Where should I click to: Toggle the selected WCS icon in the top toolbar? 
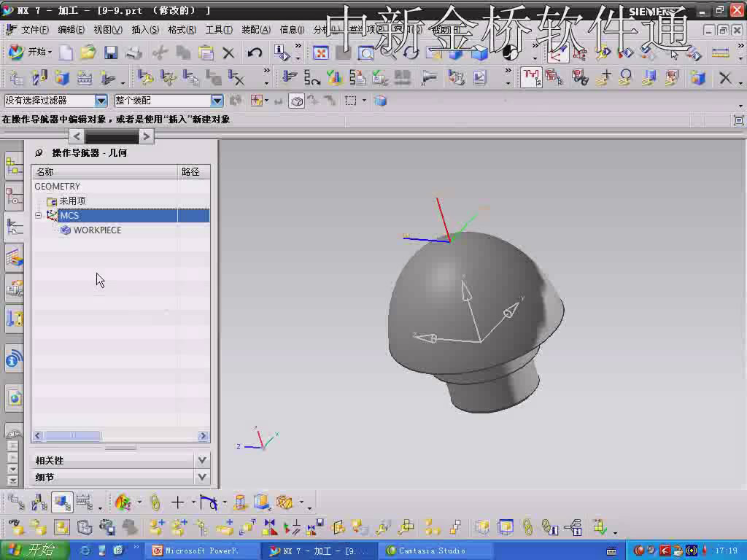pyautogui.click(x=557, y=53)
